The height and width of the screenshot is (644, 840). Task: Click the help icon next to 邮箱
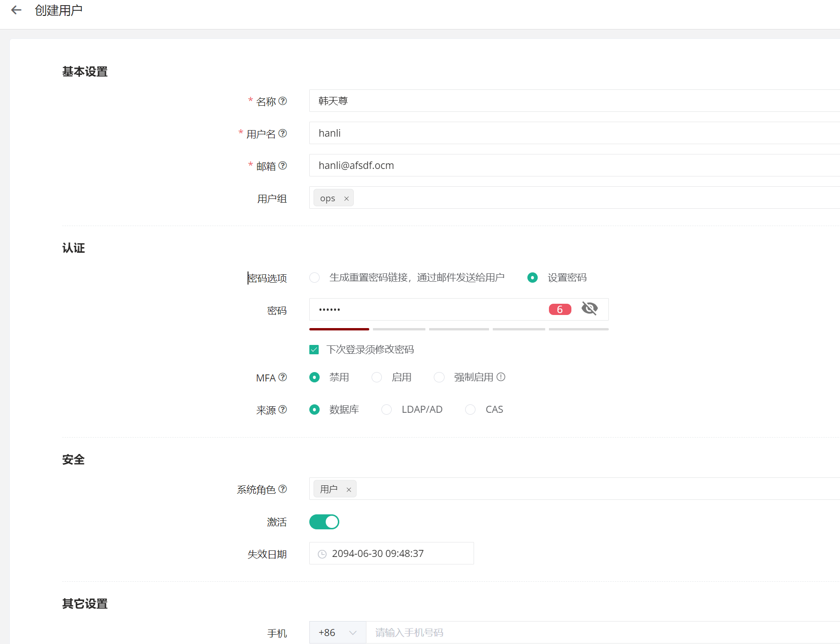coord(283,166)
